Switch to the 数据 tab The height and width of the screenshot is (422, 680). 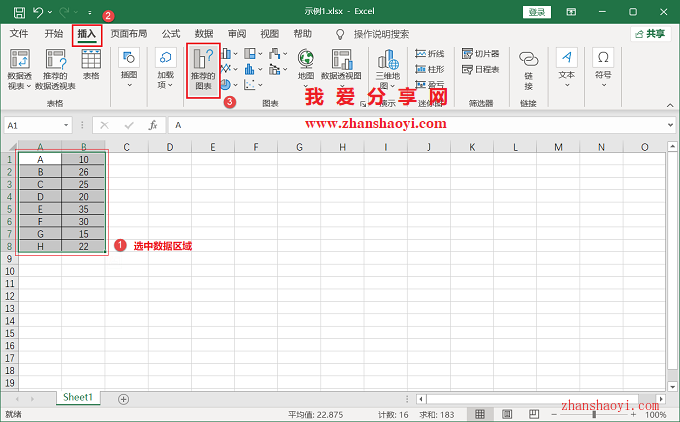(204, 34)
